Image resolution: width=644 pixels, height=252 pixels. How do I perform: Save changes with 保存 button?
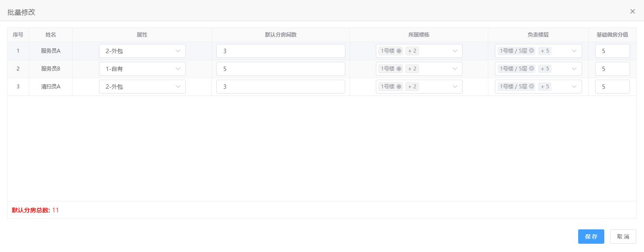coord(591,236)
